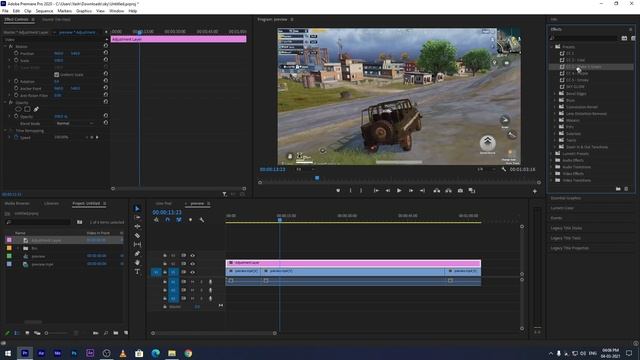Click the Export Frame camera icon
Screen dimensions: 640x360
(x=460, y=191)
